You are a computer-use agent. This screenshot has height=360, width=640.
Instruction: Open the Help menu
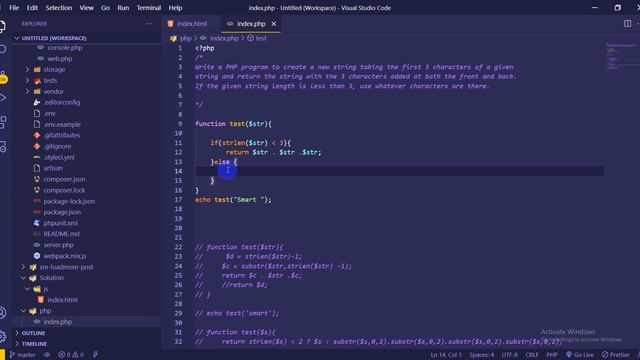click(176, 8)
